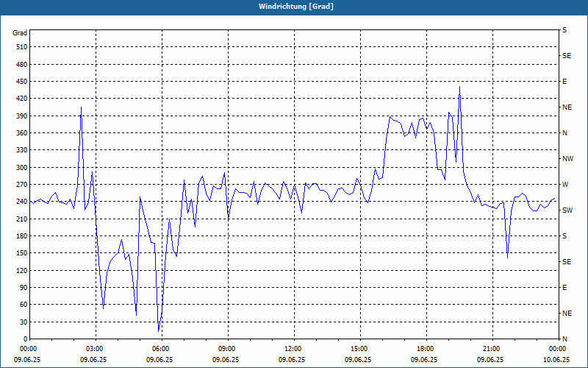Select the 60 degree axis value
Image resolution: width=588 pixels, height=368 pixels.
(24, 305)
